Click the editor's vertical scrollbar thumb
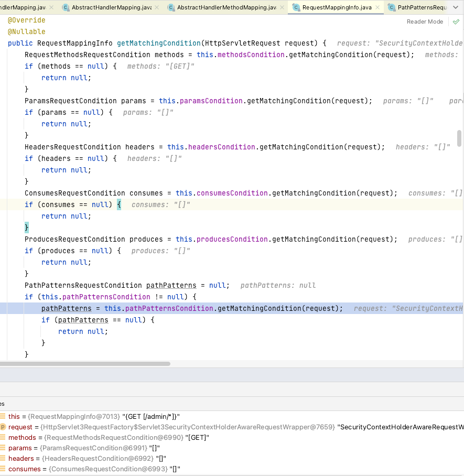Image resolution: width=464 pixels, height=476 pixels. coord(459,138)
